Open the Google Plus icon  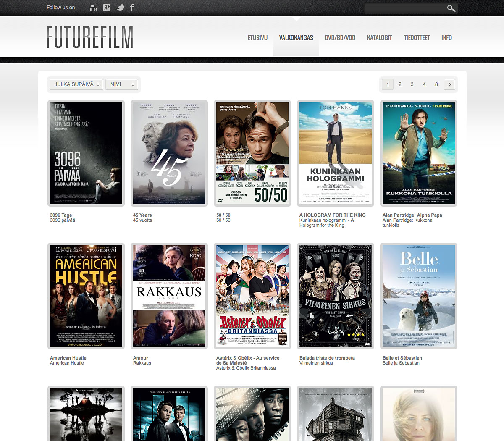point(107,8)
